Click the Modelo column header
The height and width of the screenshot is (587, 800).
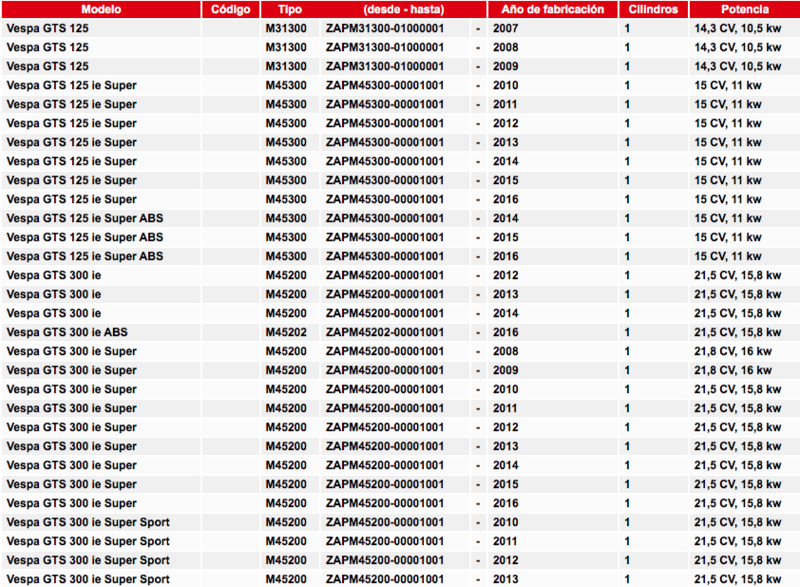(x=101, y=9)
